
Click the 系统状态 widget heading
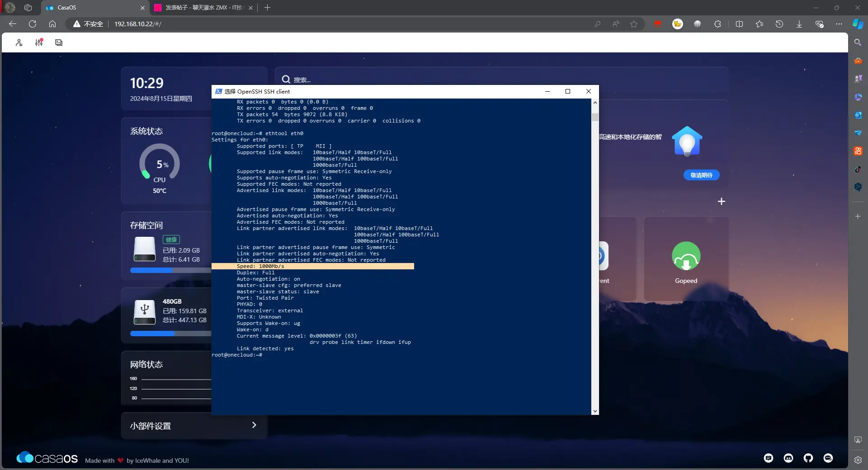tap(146, 131)
